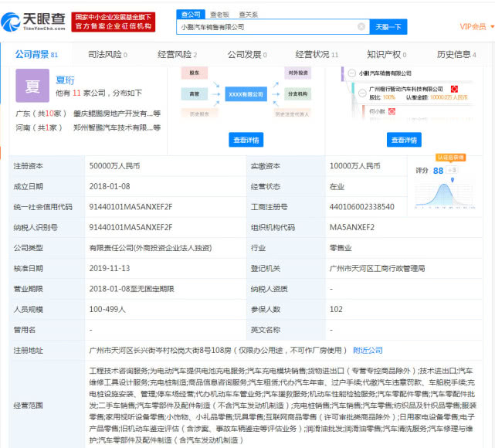495x448 pixels.
Task: Click the 核准日期 value 2019-11-13
Action: (x=110, y=268)
